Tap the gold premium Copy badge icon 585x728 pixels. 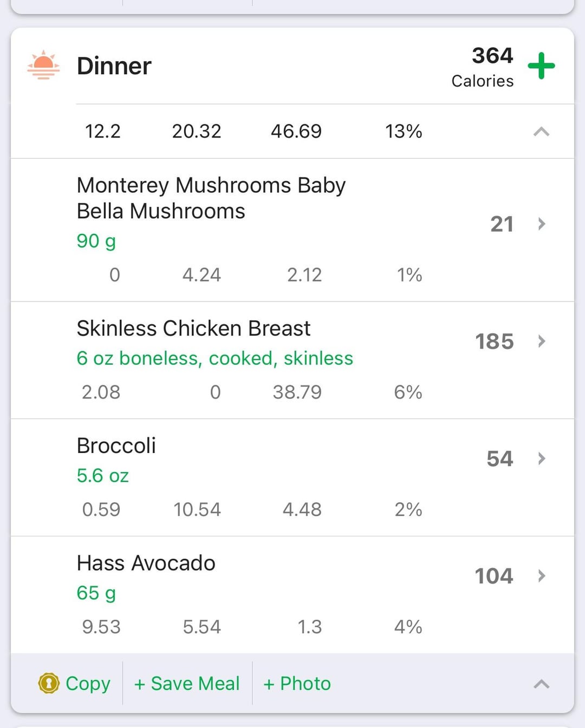pyautogui.click(x=49, y=683)
